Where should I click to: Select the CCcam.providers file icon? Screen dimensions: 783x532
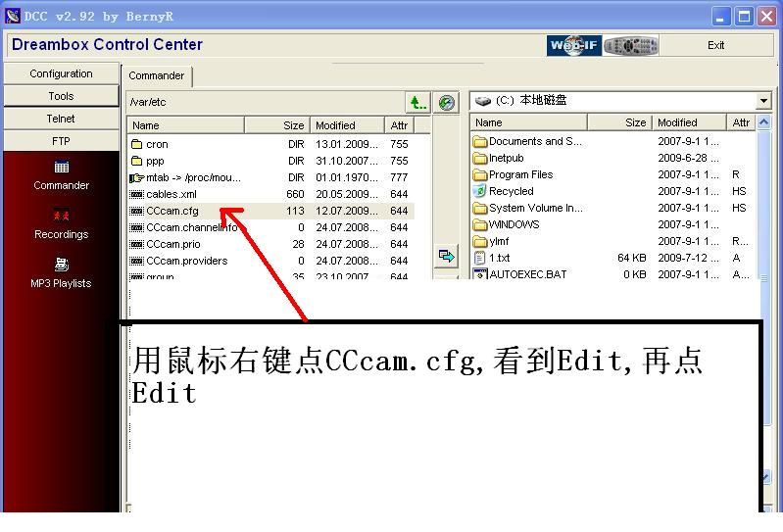coord(136,261)
